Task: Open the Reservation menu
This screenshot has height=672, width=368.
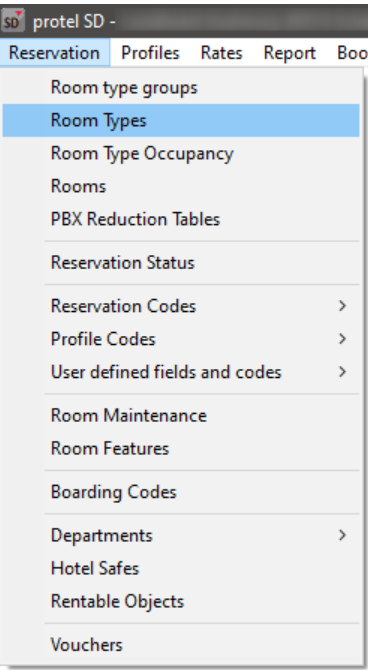Action: 54,53
